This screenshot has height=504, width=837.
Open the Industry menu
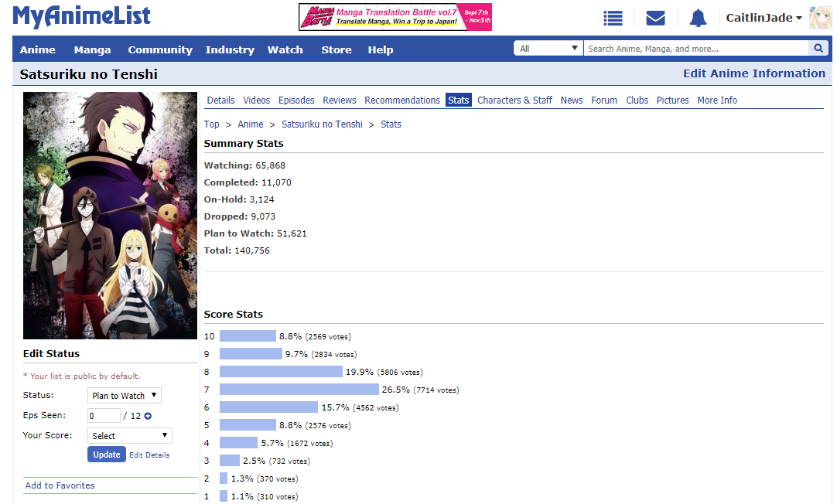(x=230, y=49)
